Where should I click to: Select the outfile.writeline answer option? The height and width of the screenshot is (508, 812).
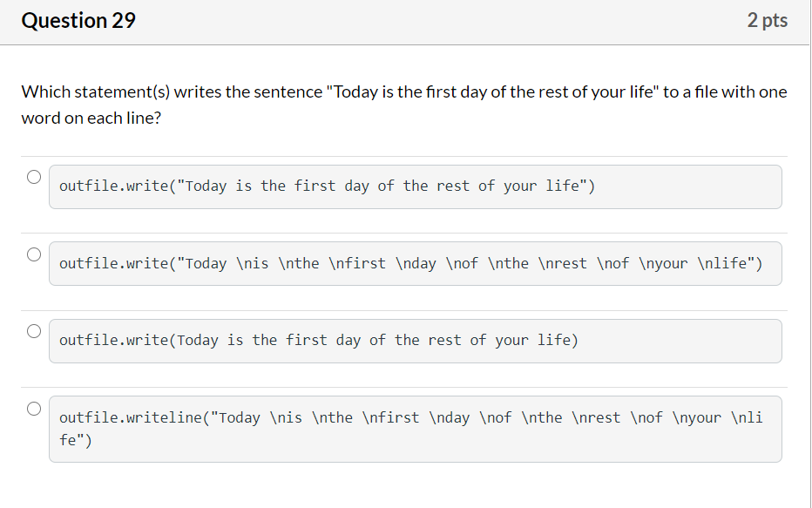(x=33, y=409)
